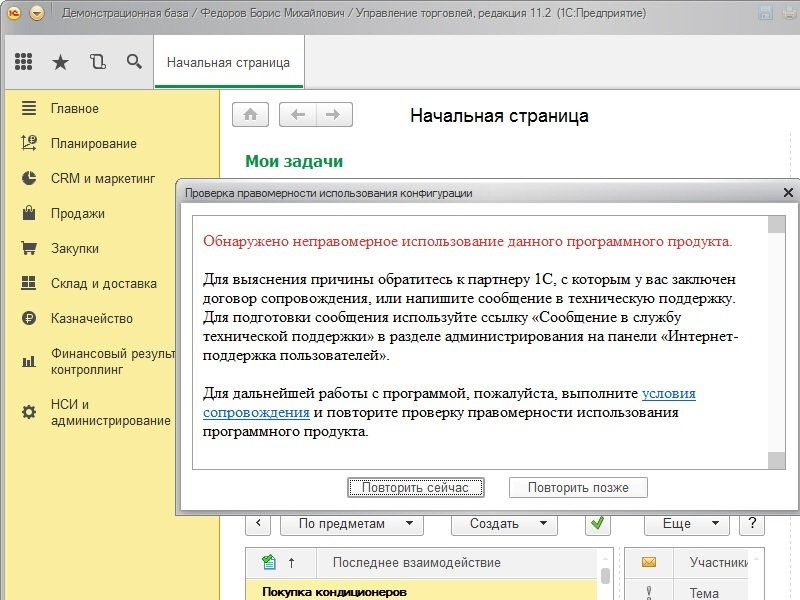Open the history icon in toolbar
800x600 pixels.
97,62
